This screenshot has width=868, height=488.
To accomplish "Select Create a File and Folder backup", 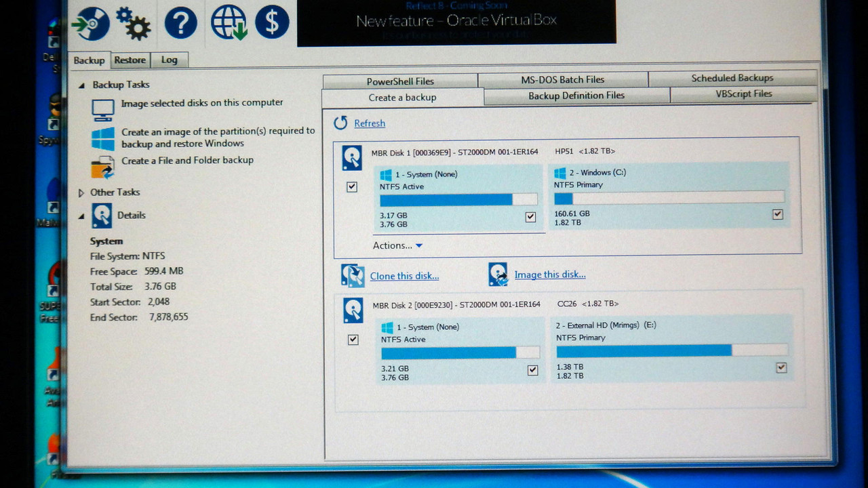I will click(187, 161).
